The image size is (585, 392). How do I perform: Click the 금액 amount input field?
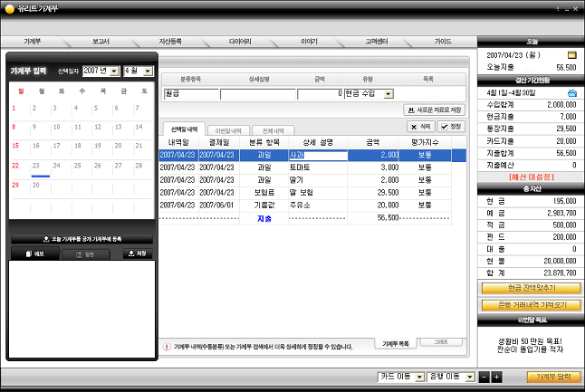coord(320,94)
